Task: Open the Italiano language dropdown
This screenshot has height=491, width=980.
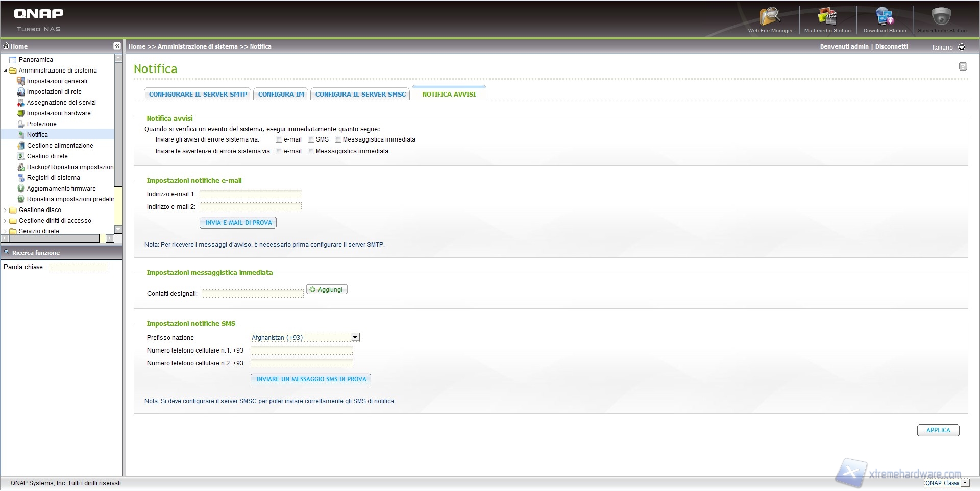Action: 962,47
